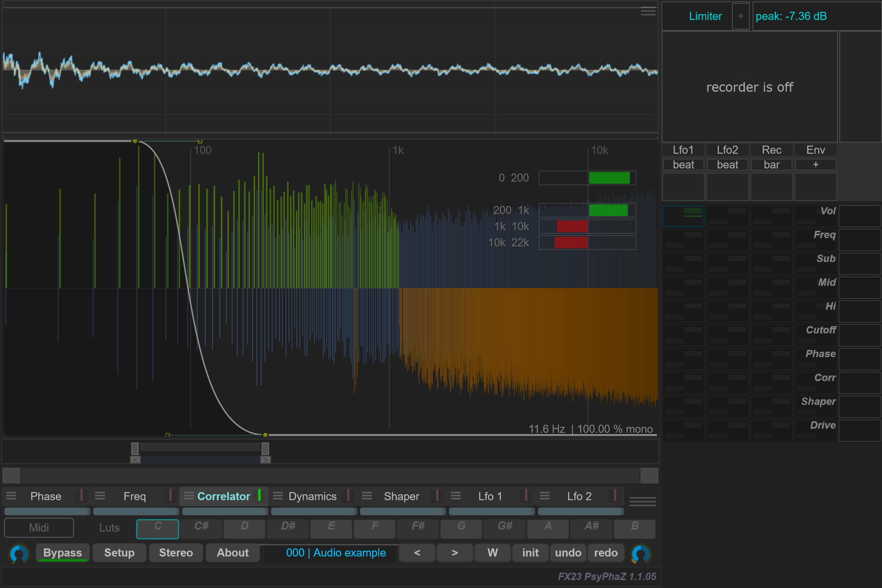Click the init button
This screenshot has width=882, height=588.
tap(530, 553)
